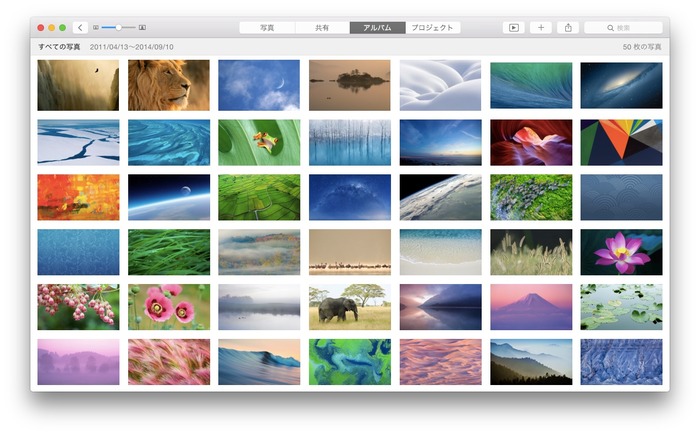Open the orange abstract painting photo

(x=78, y=197)
